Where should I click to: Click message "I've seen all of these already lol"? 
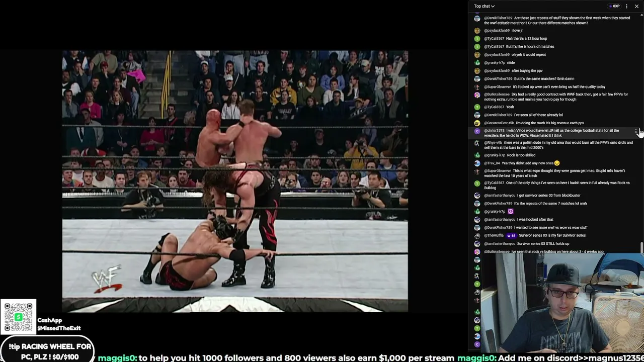(x=538, y=115)
